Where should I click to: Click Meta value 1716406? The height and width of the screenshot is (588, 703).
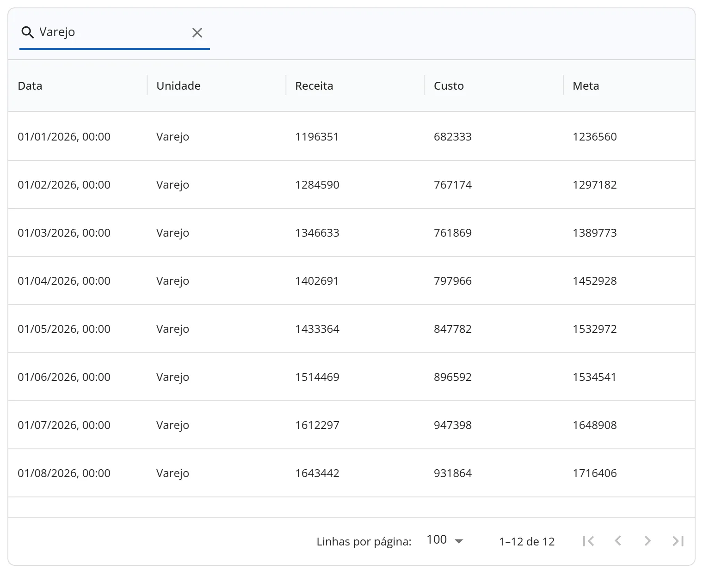595,473
